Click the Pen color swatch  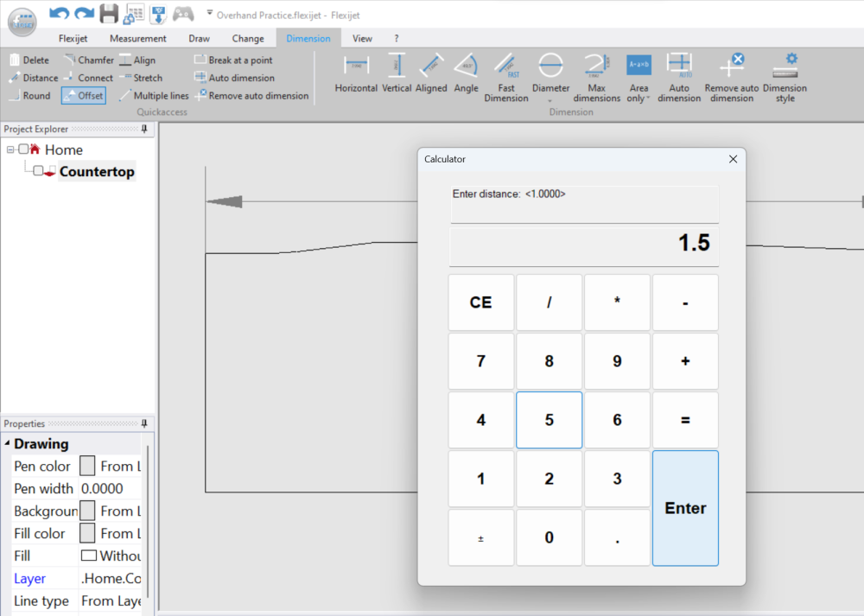coord(87,466)
